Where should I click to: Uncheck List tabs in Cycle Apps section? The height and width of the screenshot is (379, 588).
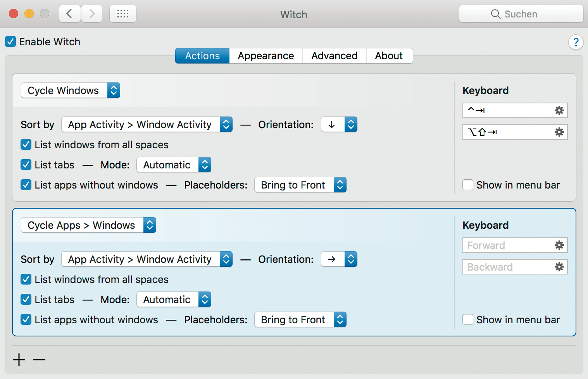tap(26, 300)
